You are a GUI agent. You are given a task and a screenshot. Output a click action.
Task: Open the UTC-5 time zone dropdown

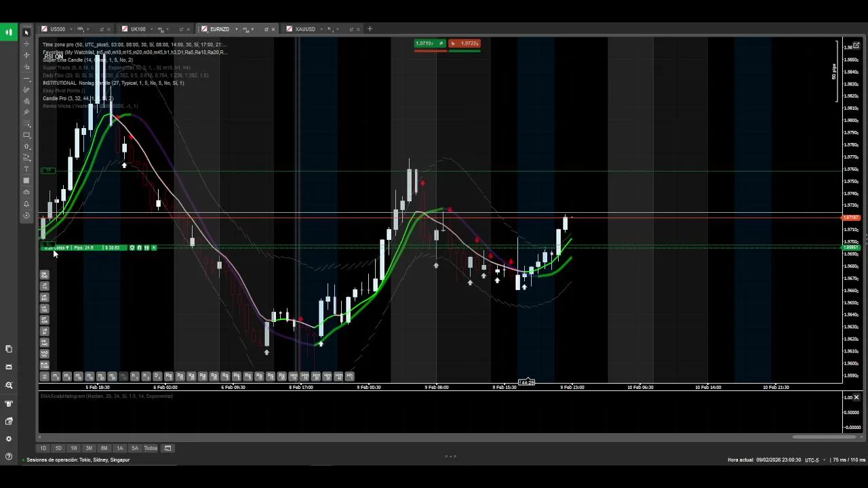pyautogui.click(x=815, y=460)
